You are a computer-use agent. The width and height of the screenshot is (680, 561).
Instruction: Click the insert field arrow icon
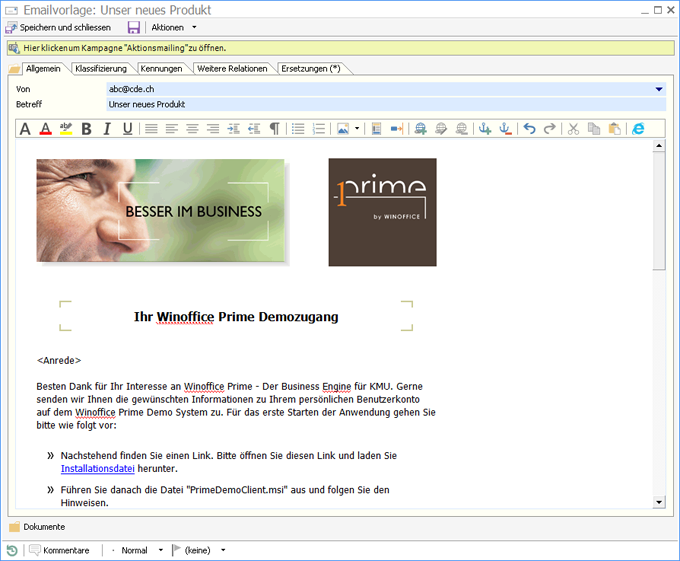pyautogui.click(x=396, y=129)
